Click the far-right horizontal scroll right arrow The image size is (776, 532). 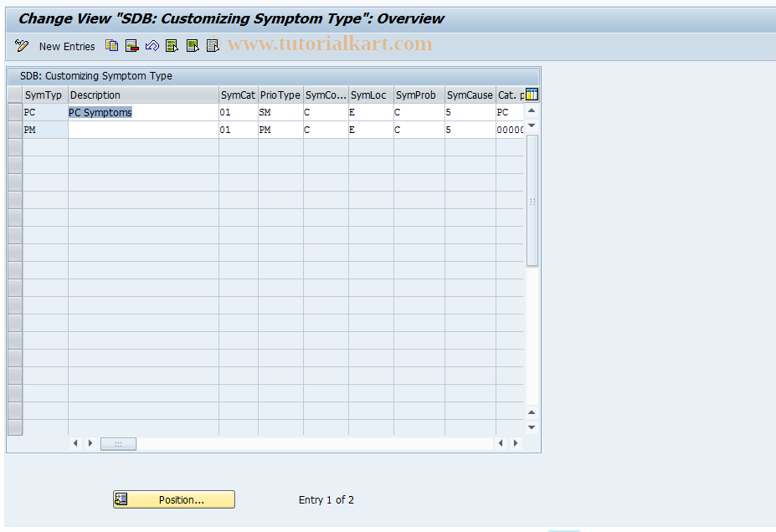tap(516, 443)
